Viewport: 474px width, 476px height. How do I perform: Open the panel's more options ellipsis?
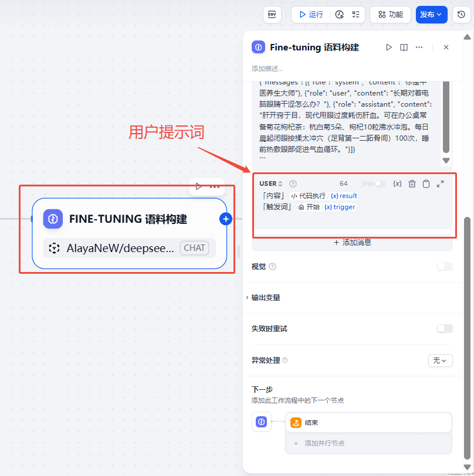419,47
